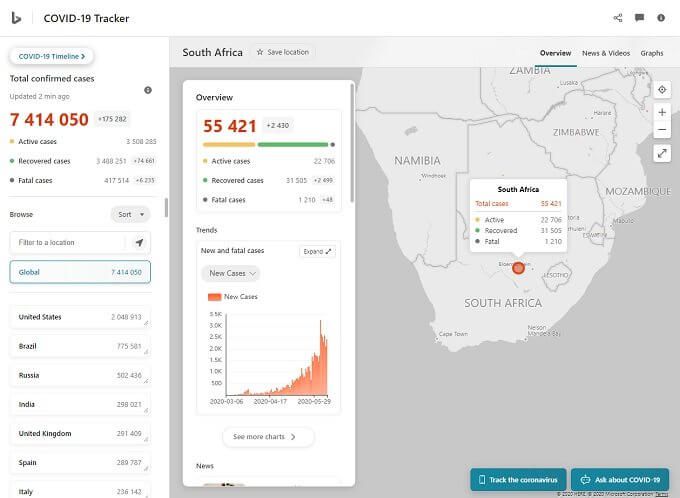Click Ask about COVID-19 button
The image size is (680, 498).
coord(620,480)
